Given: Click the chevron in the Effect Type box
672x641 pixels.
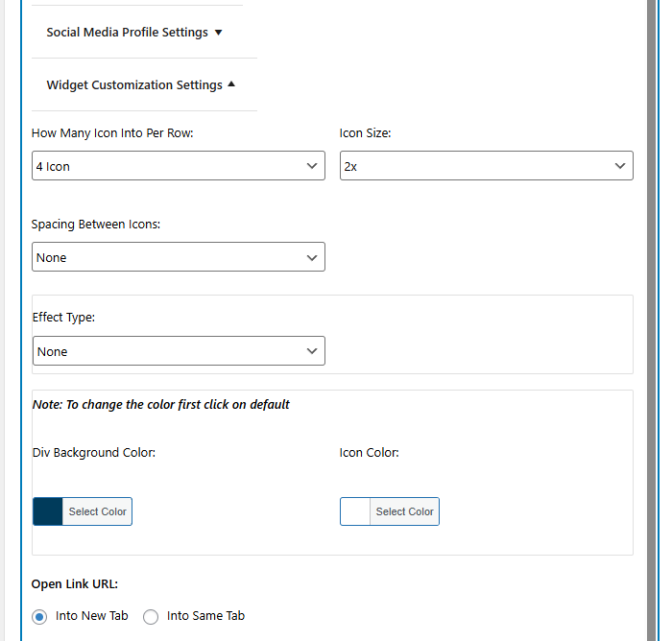Looking at the screenshot, I should pyautogui.click(x=312, y=351).
